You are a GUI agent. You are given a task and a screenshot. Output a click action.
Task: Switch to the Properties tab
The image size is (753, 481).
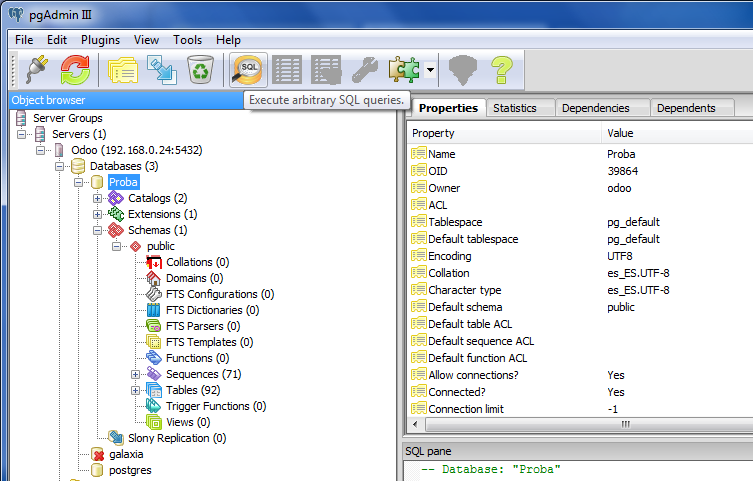[x=449, y=108]
